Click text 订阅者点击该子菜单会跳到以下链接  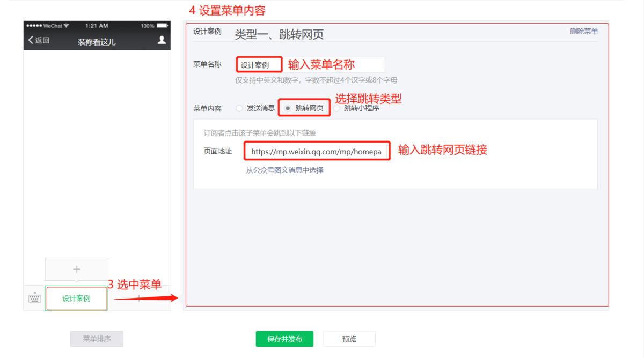click(x=260, y=132)
